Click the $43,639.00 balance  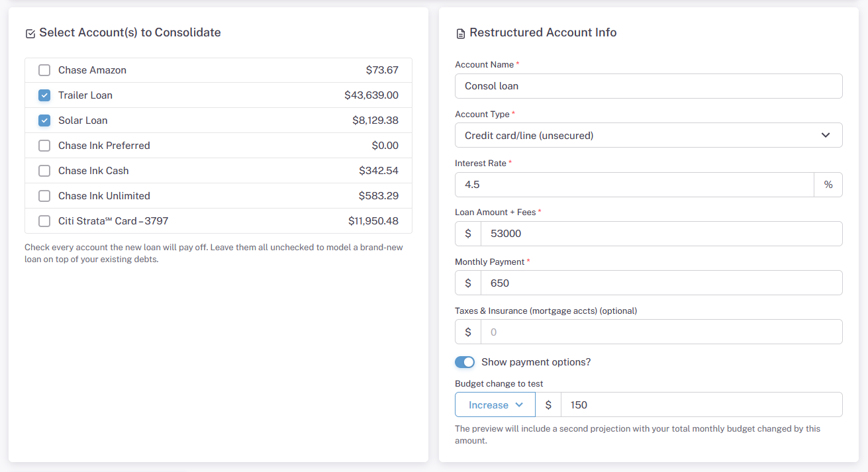pyautogui.click(x=371, y=95)
